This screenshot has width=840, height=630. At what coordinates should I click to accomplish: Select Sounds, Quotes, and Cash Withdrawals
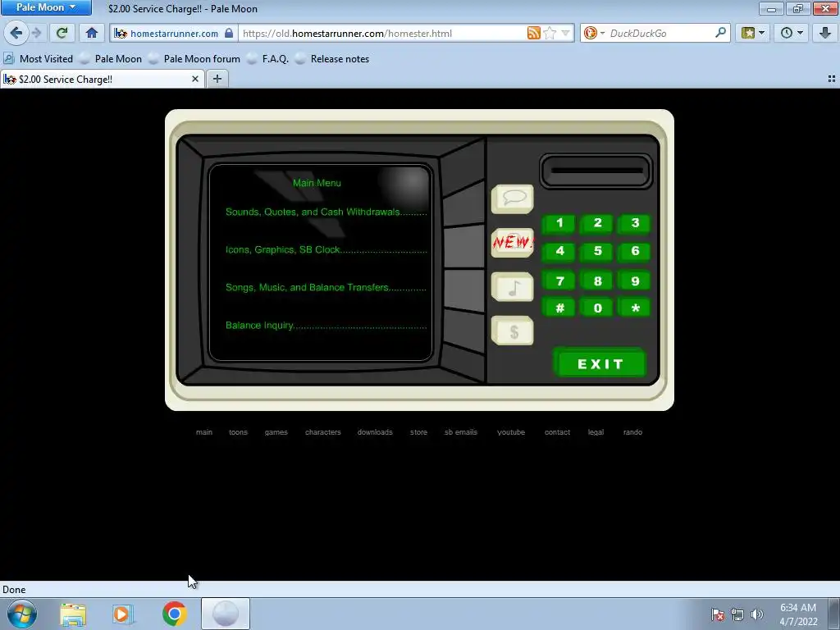coord(326,212)
